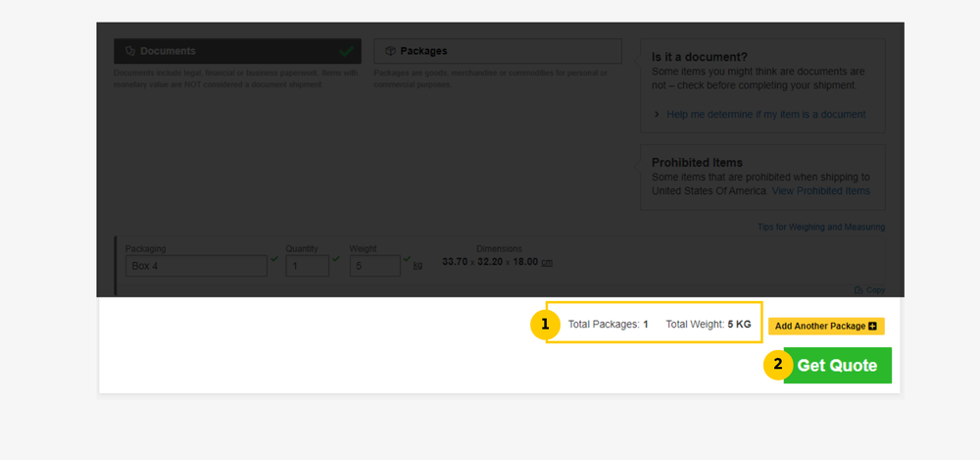Open the Packaging field showing Box 4
The width and height of the screenshot is (980, 460).
196,266
